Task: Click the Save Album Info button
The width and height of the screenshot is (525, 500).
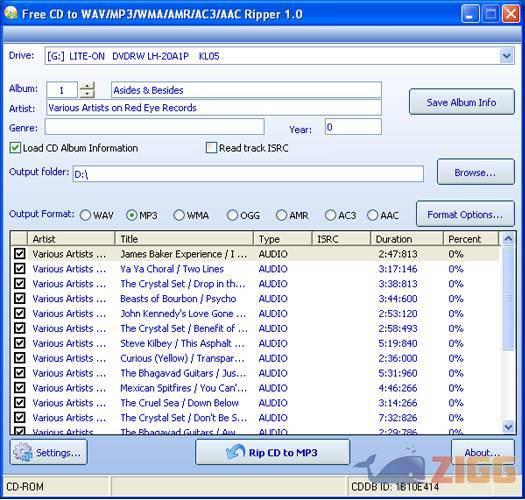Action: 462,102
